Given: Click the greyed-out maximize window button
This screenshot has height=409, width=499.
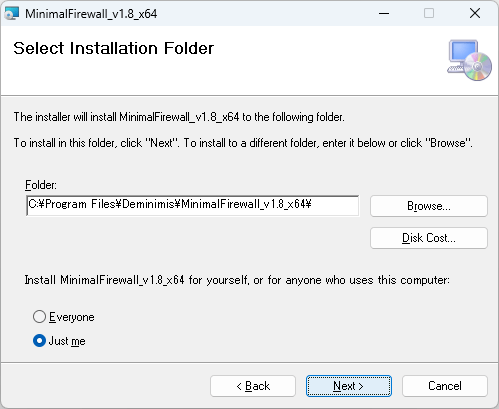Looking at the screenshot, I should [429, 14].
